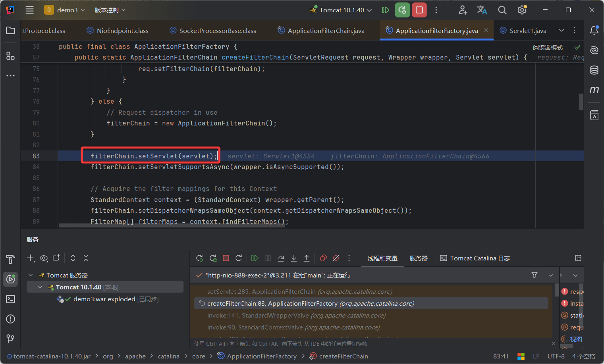Click the horizontal editor scrollbar

pyautogui.click(x=172, y=225)
